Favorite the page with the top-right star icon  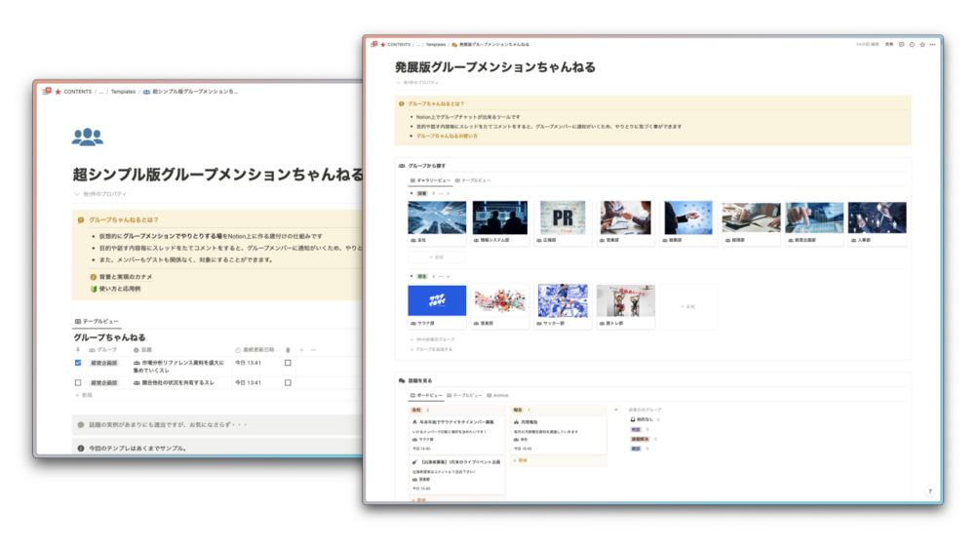[x=922, y=44]
